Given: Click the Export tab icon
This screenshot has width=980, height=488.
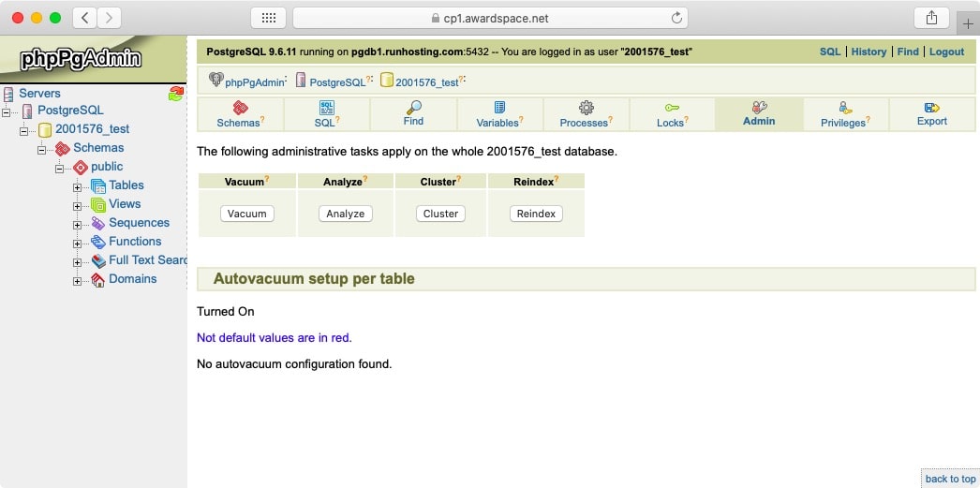Looking at the screenshot, I should (931, 108).
